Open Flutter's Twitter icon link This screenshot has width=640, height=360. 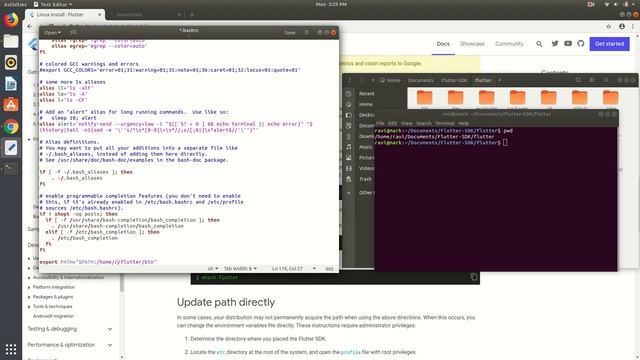click(555, 44)
